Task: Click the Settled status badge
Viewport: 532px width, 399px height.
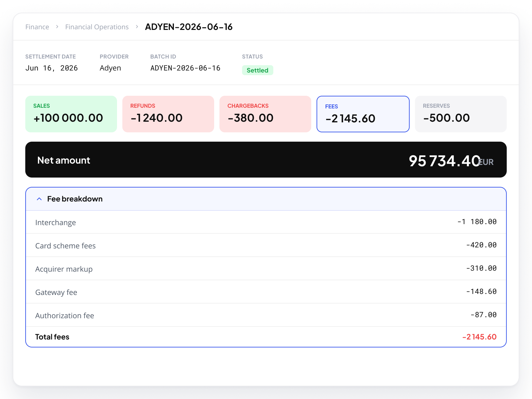Action: click(x=258, y=70)
